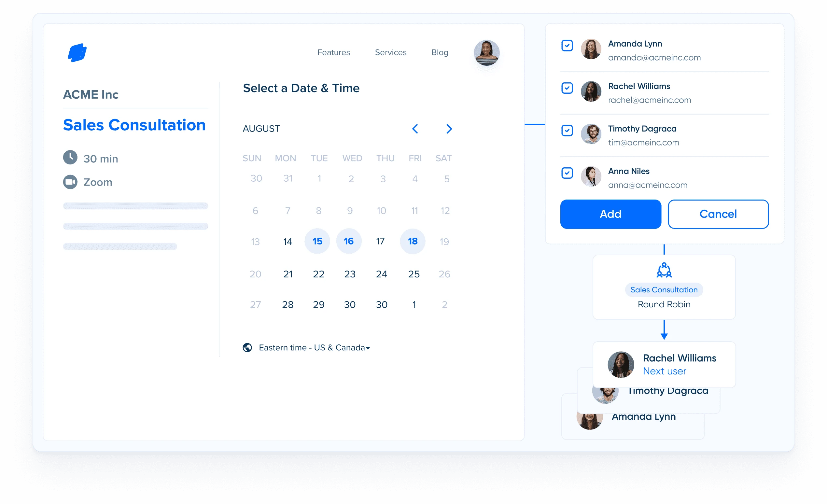The width and height of the screenshot is (827, 504).
Task: Click the user profile avatar top right
Action: (487, 52)
